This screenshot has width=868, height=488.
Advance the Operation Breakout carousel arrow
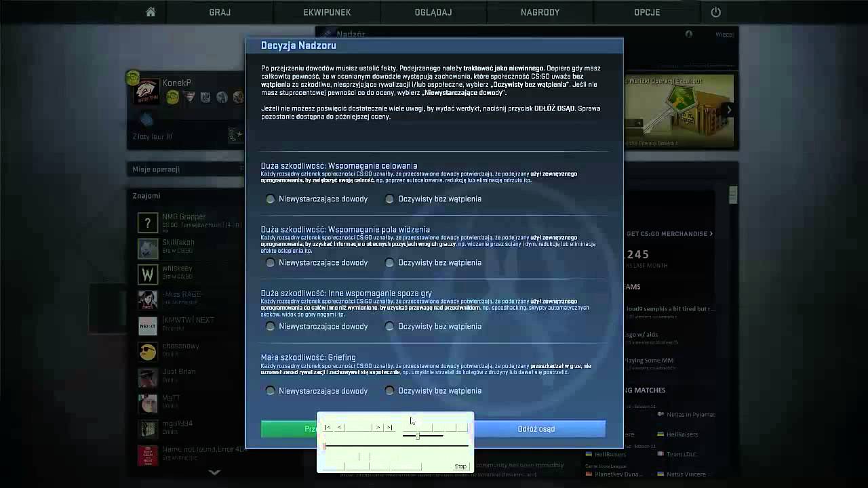(x=729, y=110)
